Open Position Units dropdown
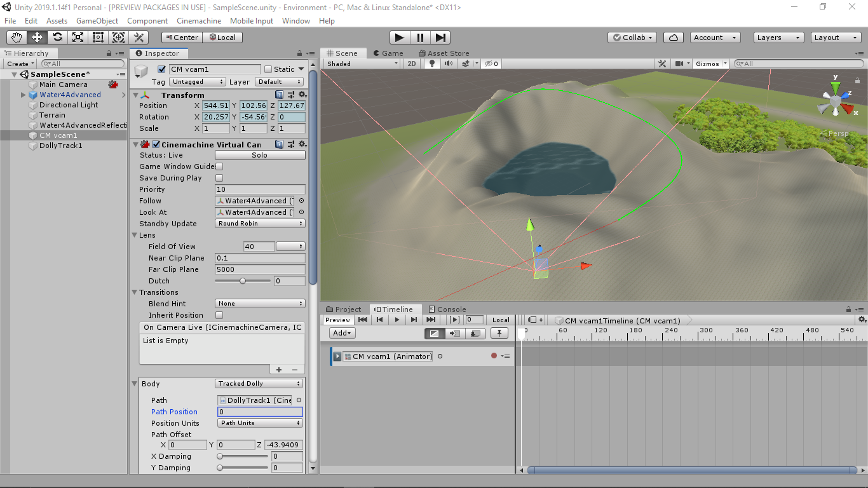The image size is (868, 488). pyautogui.click(x=260, y=423)
